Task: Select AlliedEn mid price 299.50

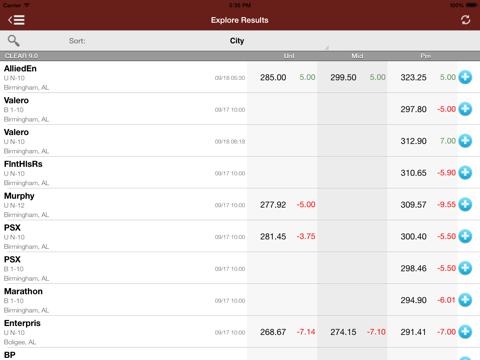Action: click(x=343, y=77)
